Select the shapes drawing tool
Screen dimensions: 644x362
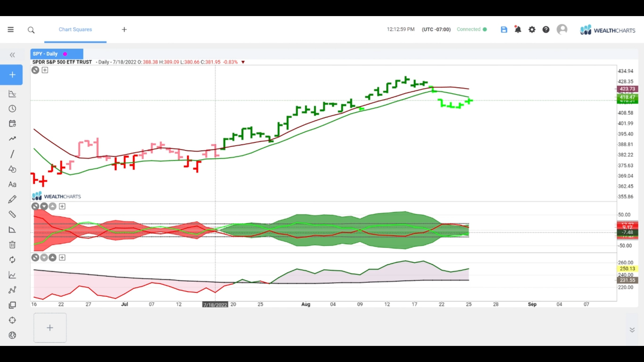[12, 169]
